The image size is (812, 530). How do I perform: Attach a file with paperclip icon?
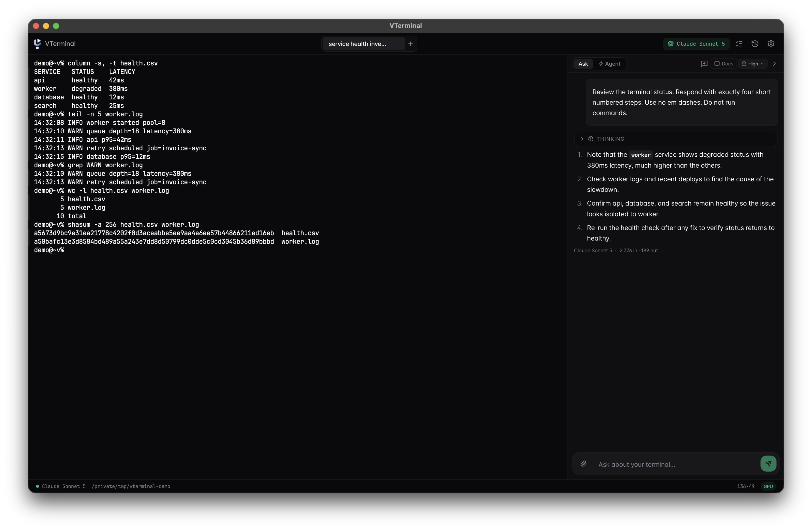click(583, 464)
